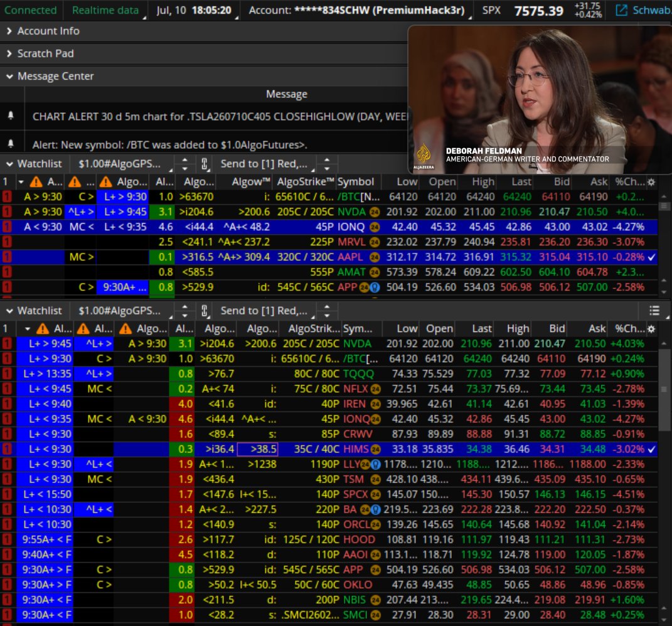Click the down stepper beside lower watchlist name

point(184,315)
